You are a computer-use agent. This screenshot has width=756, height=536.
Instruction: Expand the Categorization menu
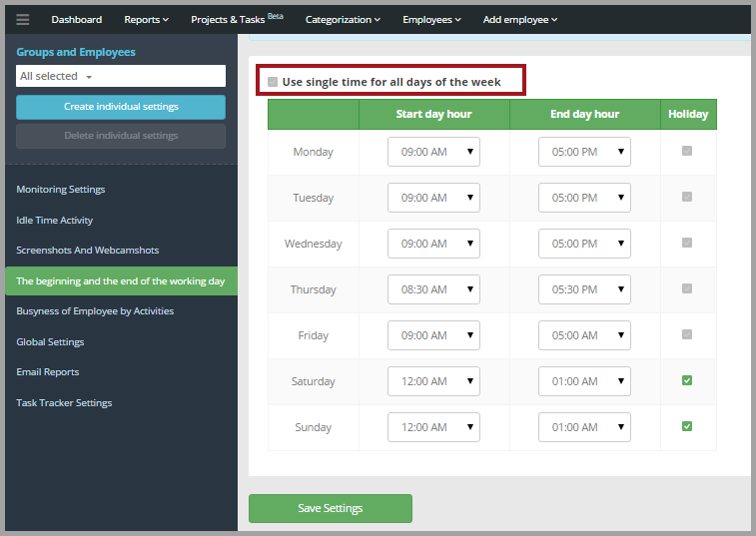[343, 19]
